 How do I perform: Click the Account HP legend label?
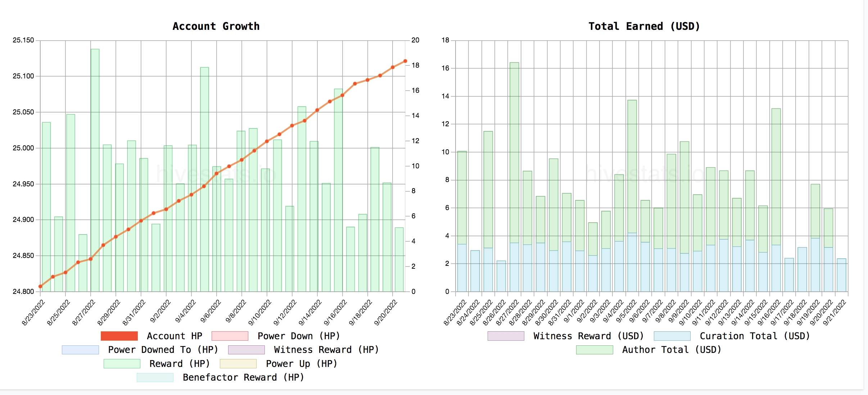(175, 336)
